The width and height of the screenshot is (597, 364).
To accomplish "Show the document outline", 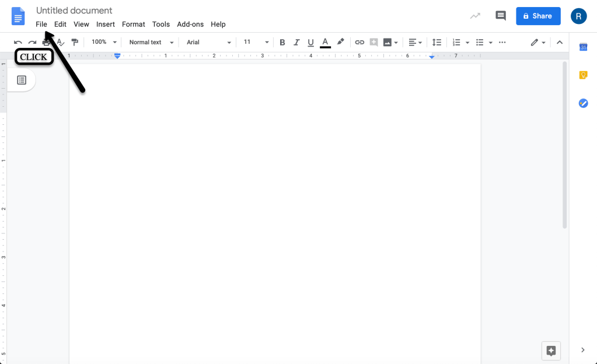I will coord(22,80).
